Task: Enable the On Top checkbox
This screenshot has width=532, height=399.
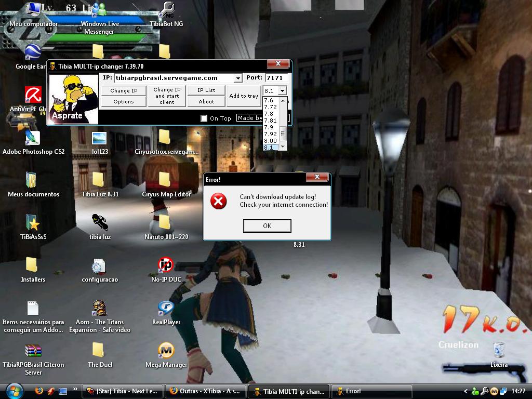Action: point(204,118)
